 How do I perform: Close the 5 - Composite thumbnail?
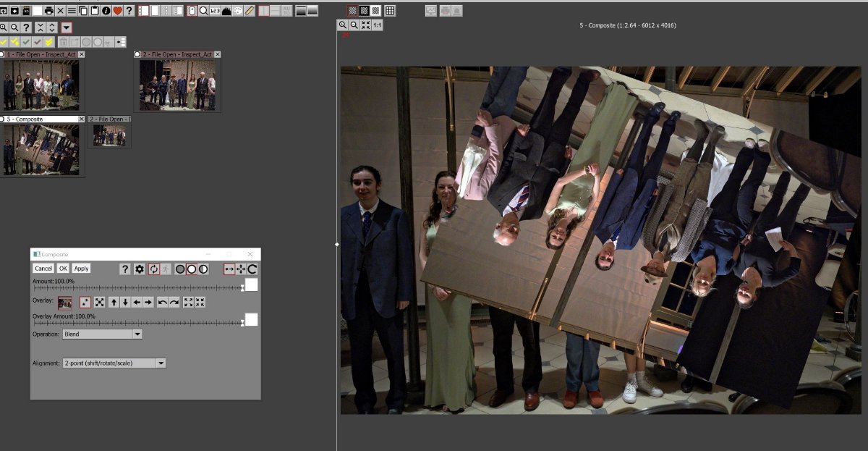coord(81,119)
